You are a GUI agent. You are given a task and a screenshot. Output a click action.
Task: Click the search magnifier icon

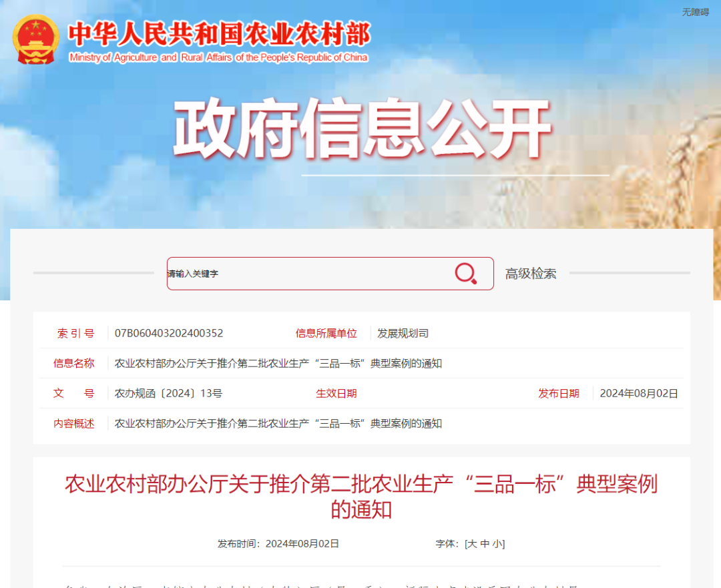[x=465, y=273]
